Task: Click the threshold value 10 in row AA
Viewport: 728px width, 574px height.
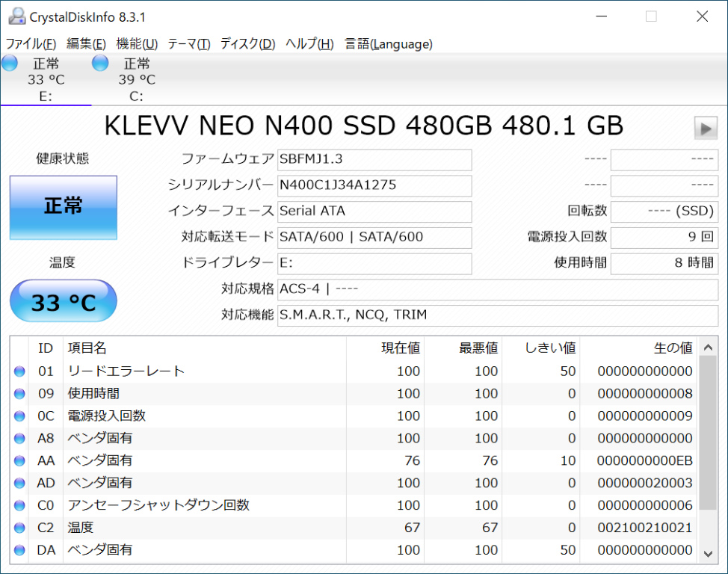Action: [x=568, y=460]
